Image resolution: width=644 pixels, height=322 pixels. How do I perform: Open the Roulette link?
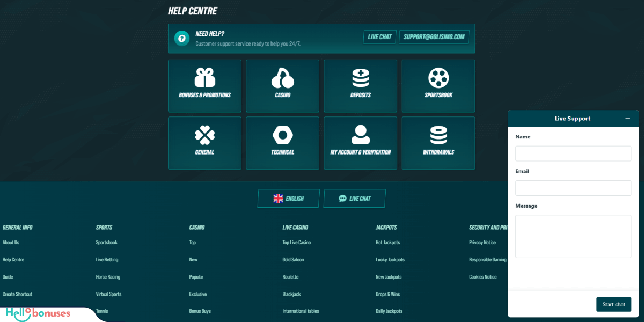[290, 277]
